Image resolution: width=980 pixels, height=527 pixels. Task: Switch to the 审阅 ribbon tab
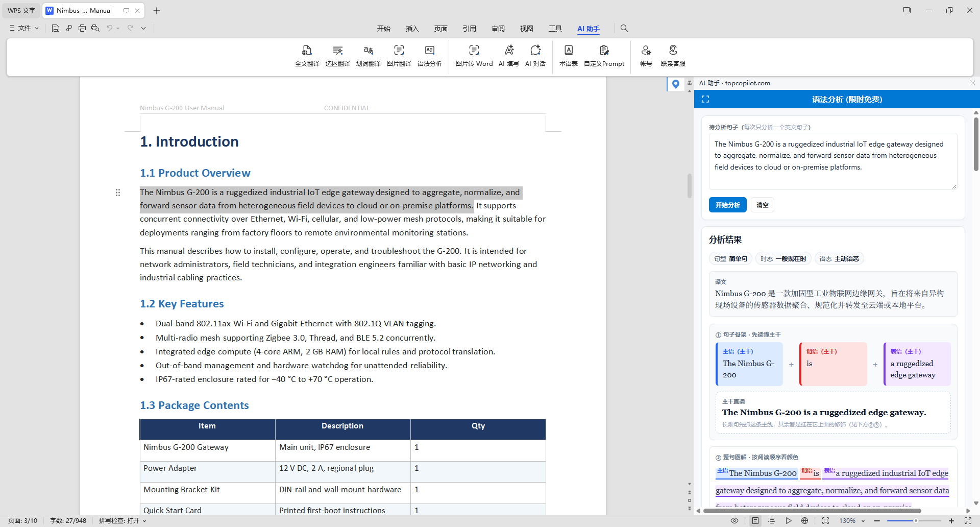pos(498,29)
